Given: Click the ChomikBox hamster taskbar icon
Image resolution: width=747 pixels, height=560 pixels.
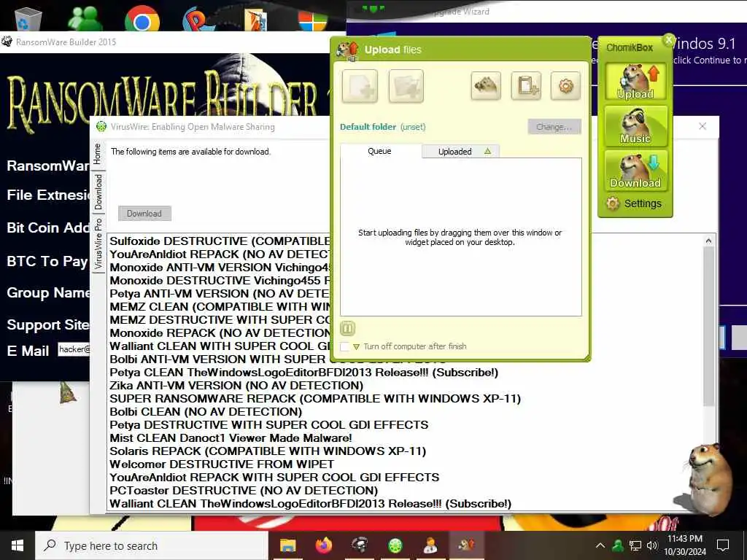Looking at the screenshot, I should 466,545.
